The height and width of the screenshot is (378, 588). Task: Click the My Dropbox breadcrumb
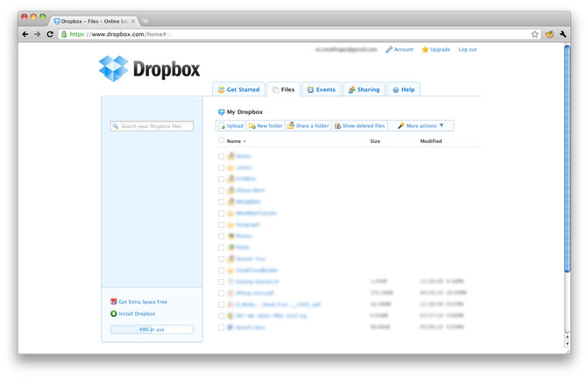coord(240,112)
